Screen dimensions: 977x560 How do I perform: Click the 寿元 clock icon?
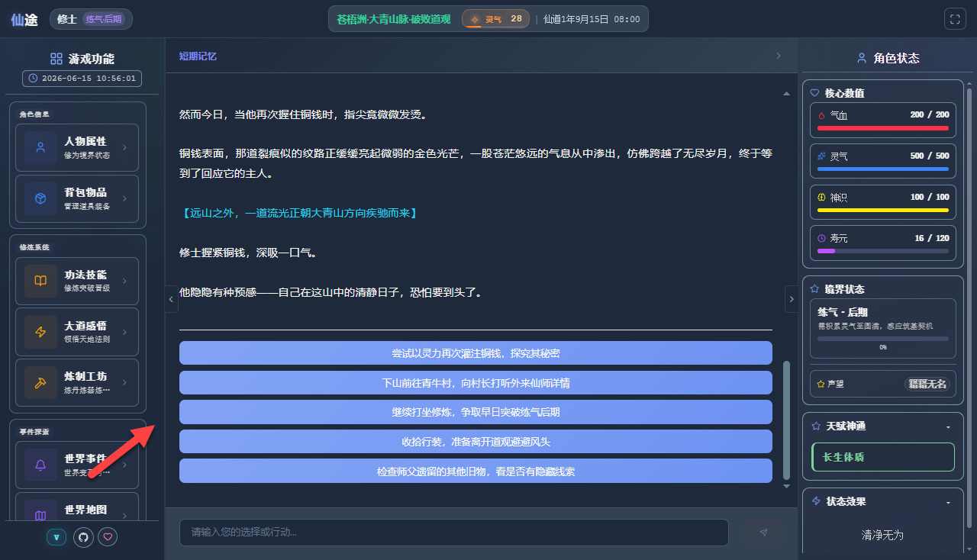coord(822,238)
